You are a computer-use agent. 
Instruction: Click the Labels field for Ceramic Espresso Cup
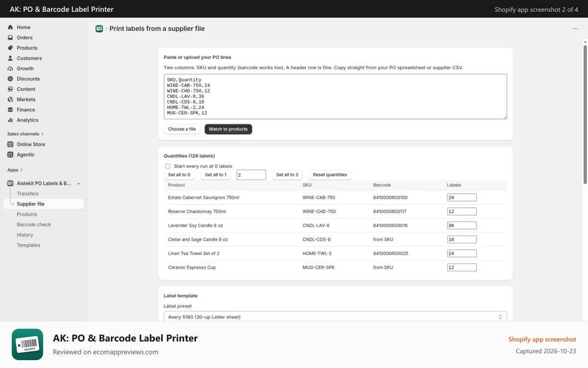click(462, 267)
